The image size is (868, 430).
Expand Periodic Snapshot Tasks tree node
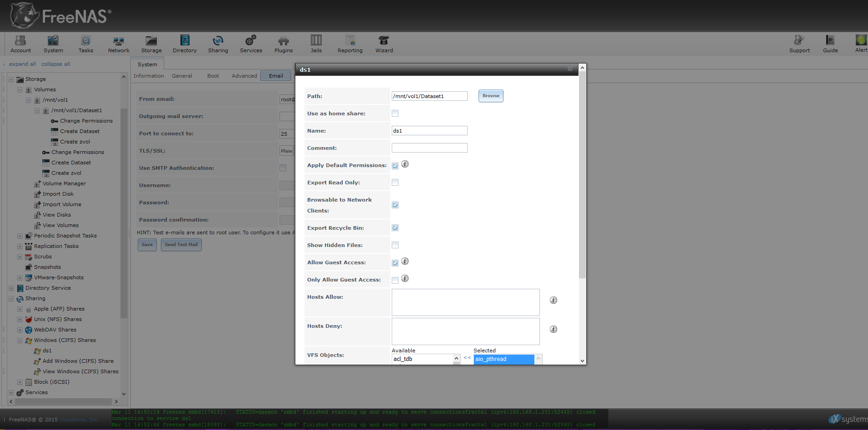(20, 236)
